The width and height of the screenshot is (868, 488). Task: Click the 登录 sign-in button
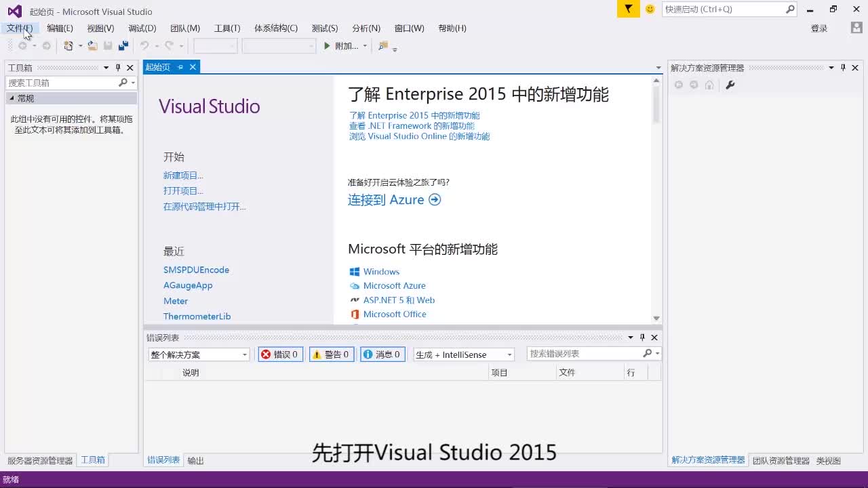coord(819,28)
